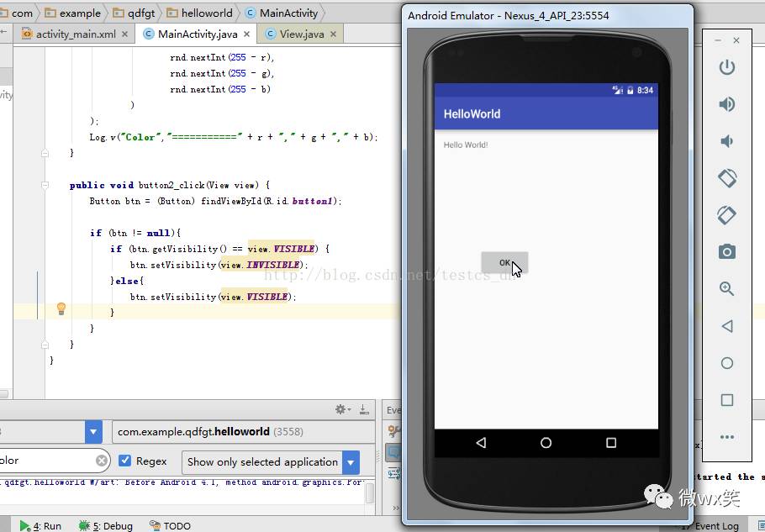Screen dimensions: 765x532
Task: Click emulator side panel Back triangle
Action: coord(727,326)
